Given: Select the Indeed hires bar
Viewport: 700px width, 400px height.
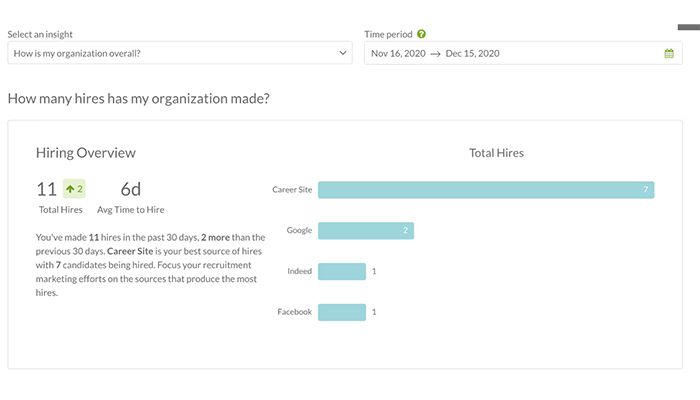Looking at the screenshot, I should (342, 271).
